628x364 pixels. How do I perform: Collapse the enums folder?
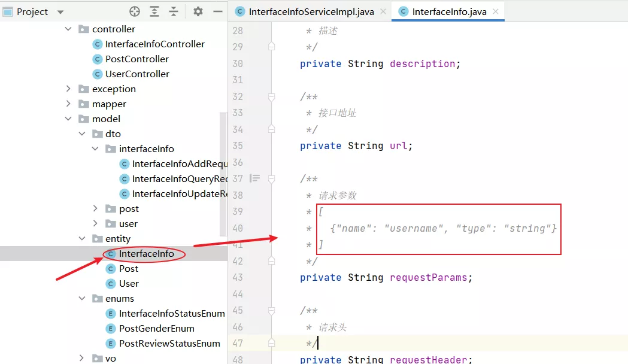click(x=82, y=298)
